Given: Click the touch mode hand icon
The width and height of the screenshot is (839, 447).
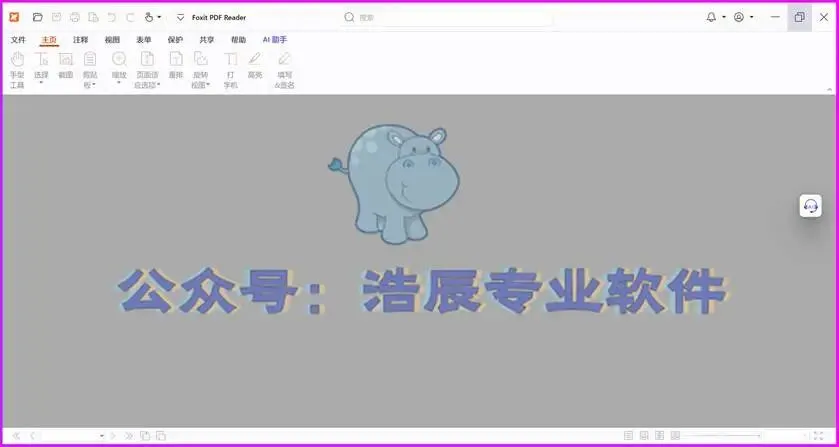Looking at the screenshot, I should point(149,17).
